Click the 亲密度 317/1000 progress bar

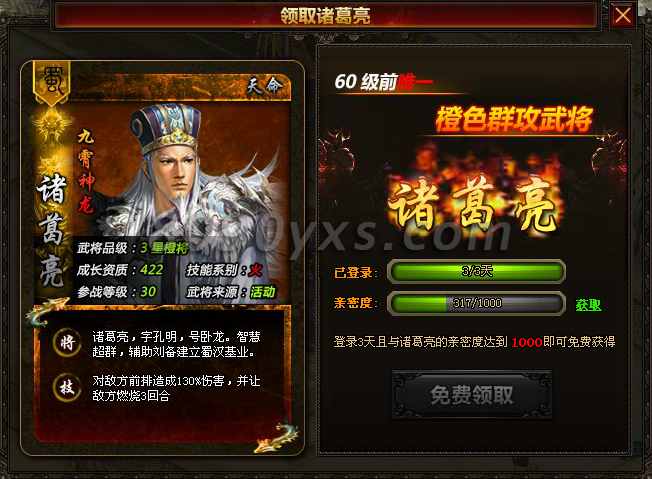pos(477,303)
